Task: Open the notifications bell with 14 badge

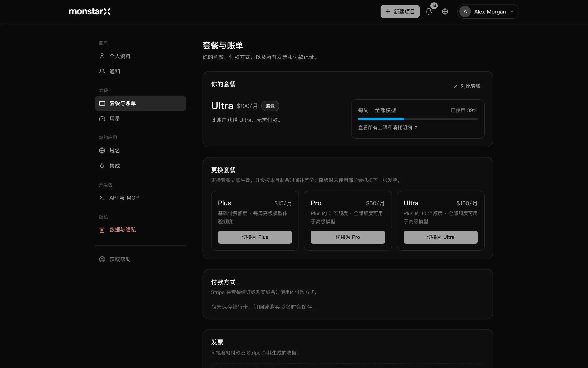Action: click(429, 11)
